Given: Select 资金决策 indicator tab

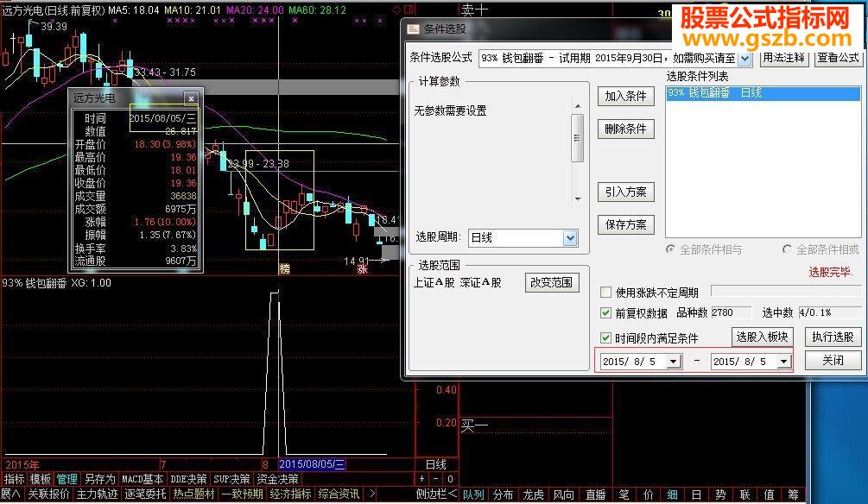Looking at the screenshot, I should tap(277, 479).
